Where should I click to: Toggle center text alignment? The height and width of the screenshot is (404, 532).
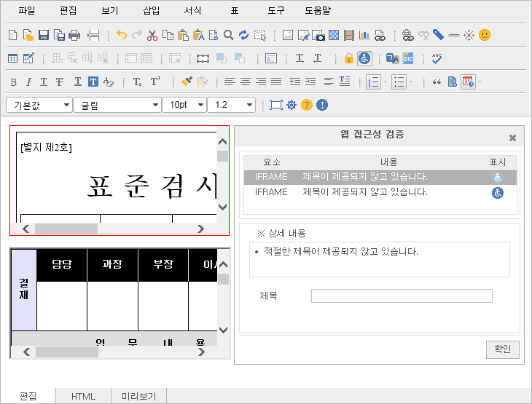246,82
